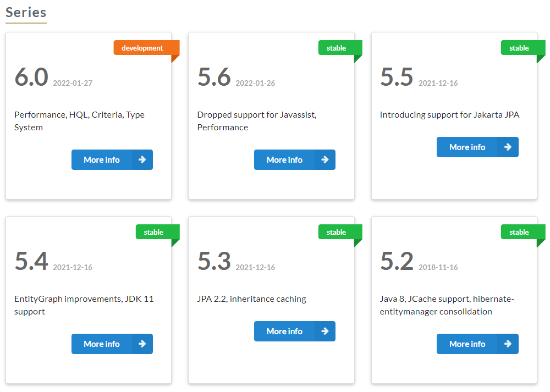Open More info text for series 5.2
Viewport: 550px width, 392px height.
pos(467,344)
